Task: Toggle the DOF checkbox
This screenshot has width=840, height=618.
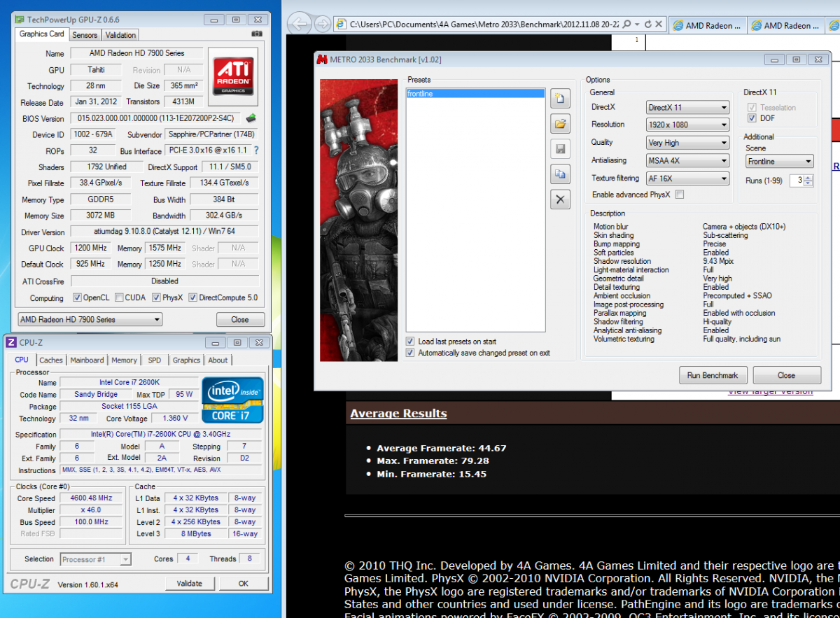Action: [752, 118]
